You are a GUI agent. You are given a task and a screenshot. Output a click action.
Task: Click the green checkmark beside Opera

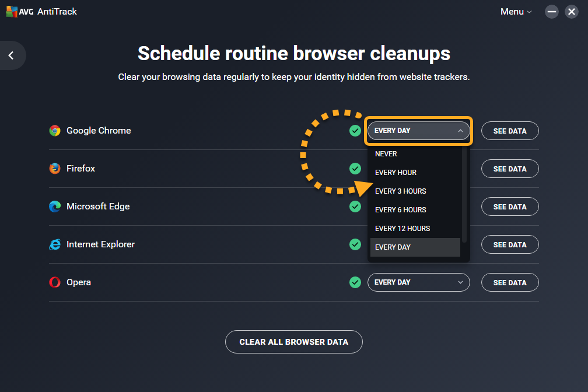click(x=355, y=282)
